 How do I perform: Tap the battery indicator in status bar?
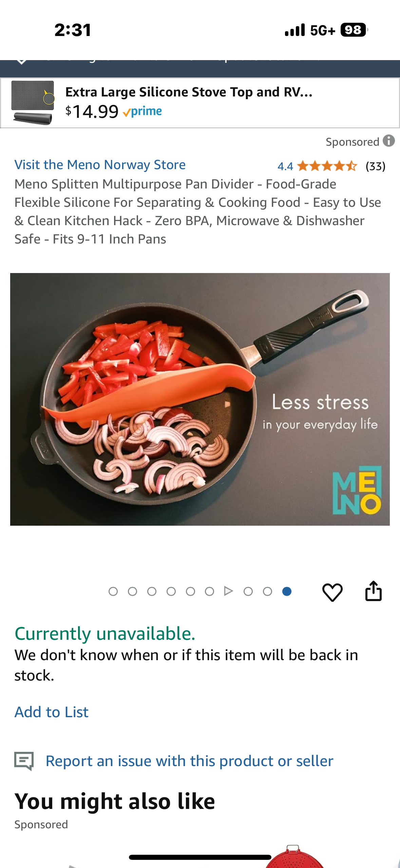[x=354, y=30]
